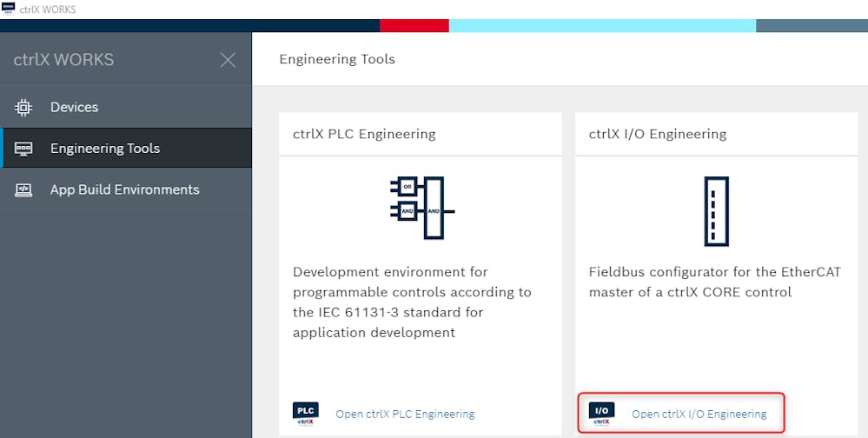This screenshot has height=438, width=868.
Task: Click the ctrlX WORKS sidebar heading
Action: pos(63,60)
